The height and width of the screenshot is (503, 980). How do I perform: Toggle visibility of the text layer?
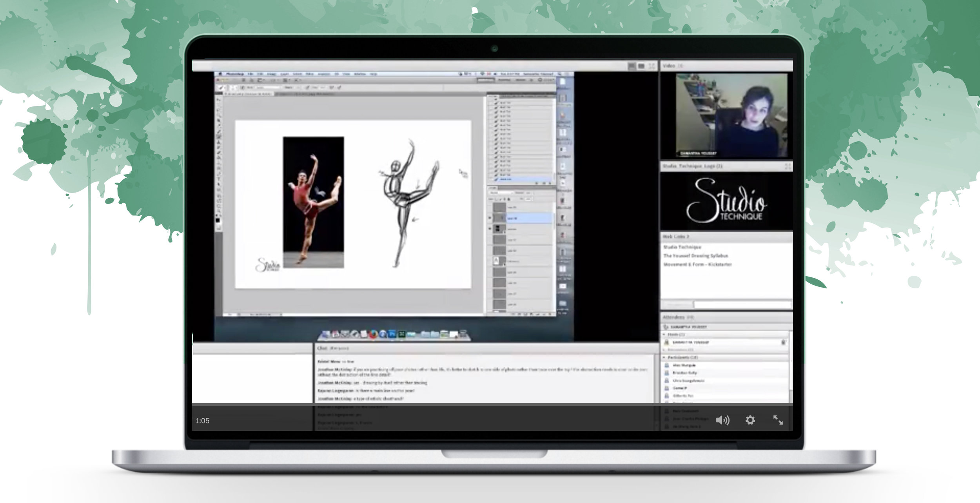point(490,261)
